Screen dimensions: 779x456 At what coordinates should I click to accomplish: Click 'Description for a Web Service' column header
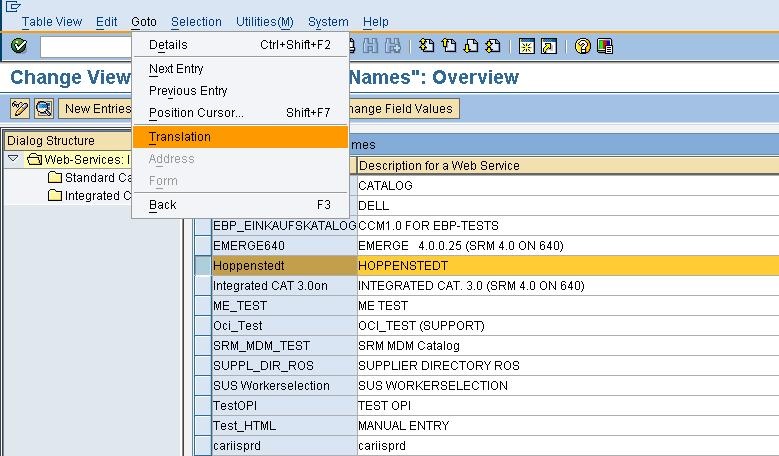[x=568, y=165]
